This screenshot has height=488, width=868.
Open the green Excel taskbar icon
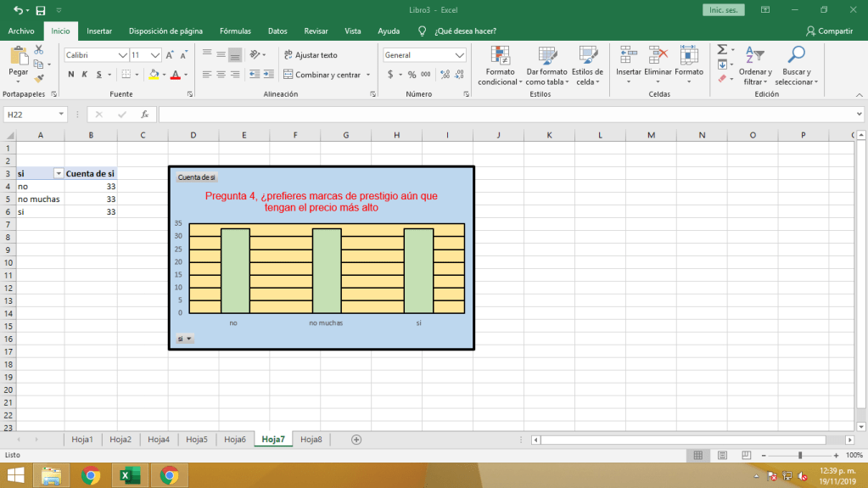coord(130,475)
